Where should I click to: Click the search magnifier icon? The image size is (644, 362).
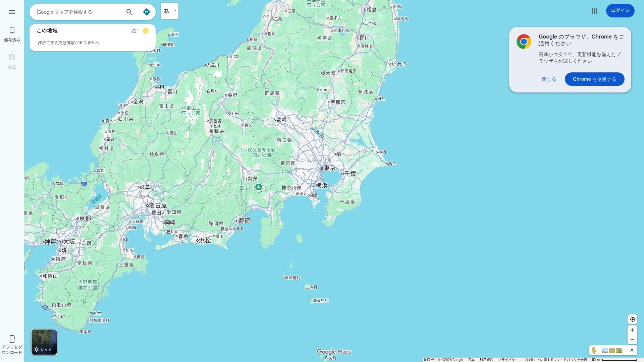coord(129,12)
